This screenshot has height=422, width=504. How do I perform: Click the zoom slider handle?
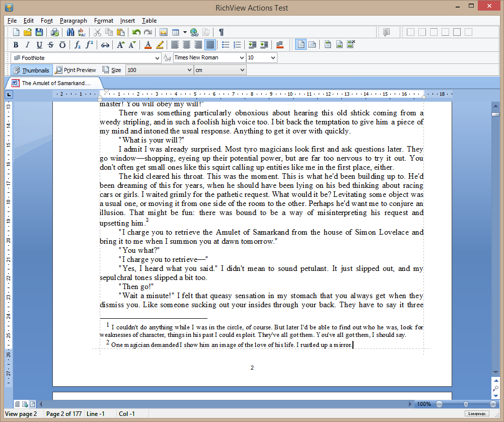click(466, 404)
